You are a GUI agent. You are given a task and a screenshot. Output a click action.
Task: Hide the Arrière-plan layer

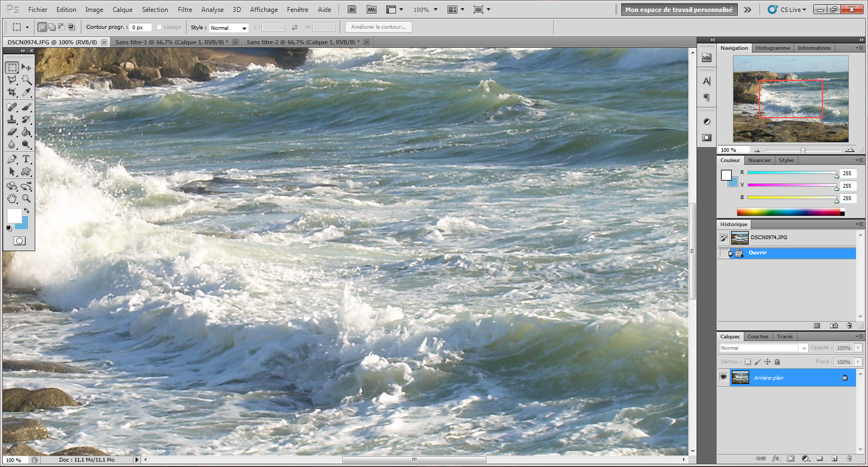click(723, 378)
